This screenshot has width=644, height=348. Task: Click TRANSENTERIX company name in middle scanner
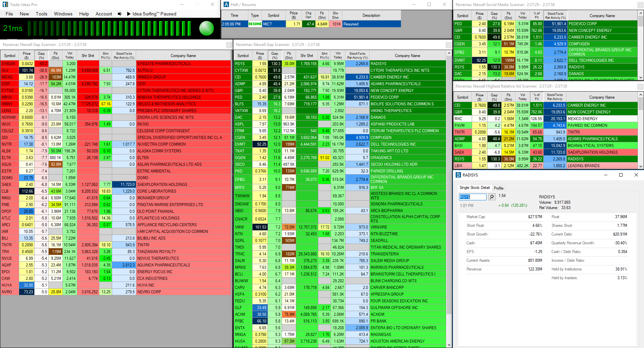coord(385,254)
